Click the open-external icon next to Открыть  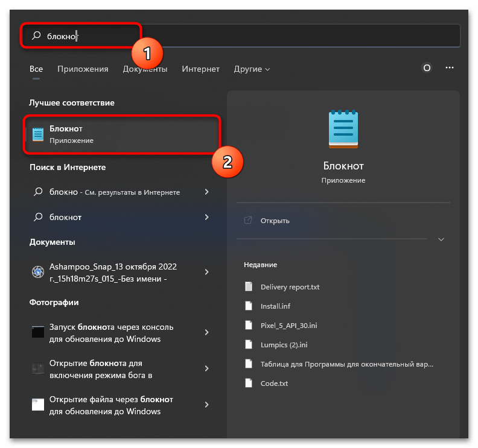pyautogui.click(x=248, y=220)
